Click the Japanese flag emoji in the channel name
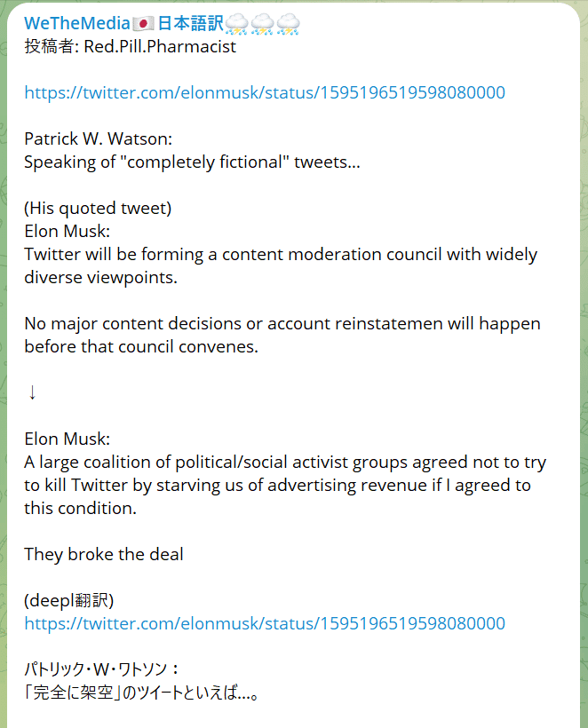The height and width of the screenshot is (728, 588). [144, 24]
